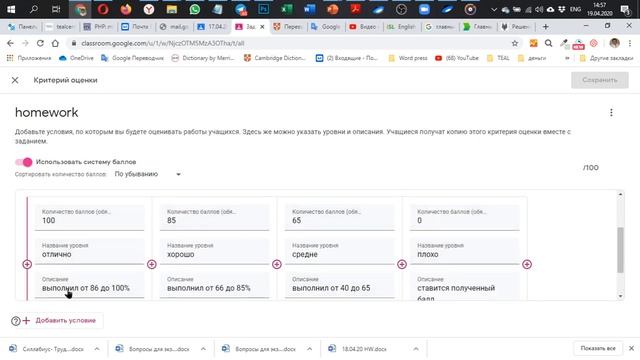This screenshot has width=640, height=360.
Task: Open a new browser tab
Action: pyautogui.click(x=545, y=27)
